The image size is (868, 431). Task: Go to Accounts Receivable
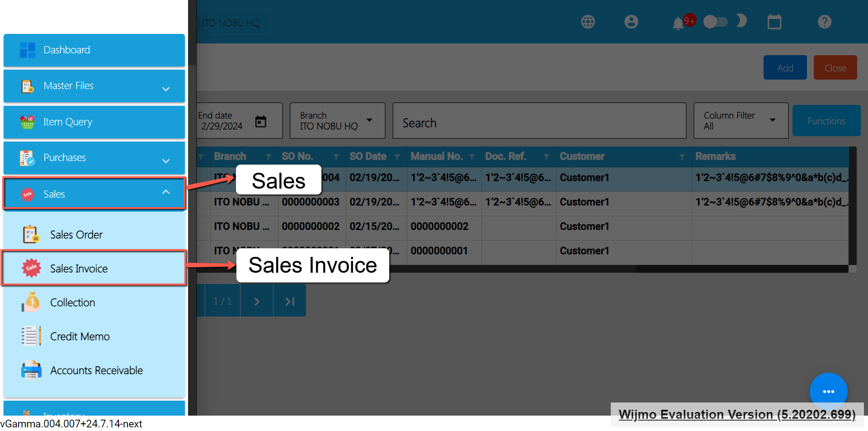[x=96, y=370]
